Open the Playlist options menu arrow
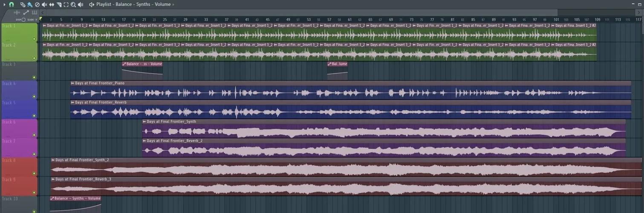 tap(3, 4)
